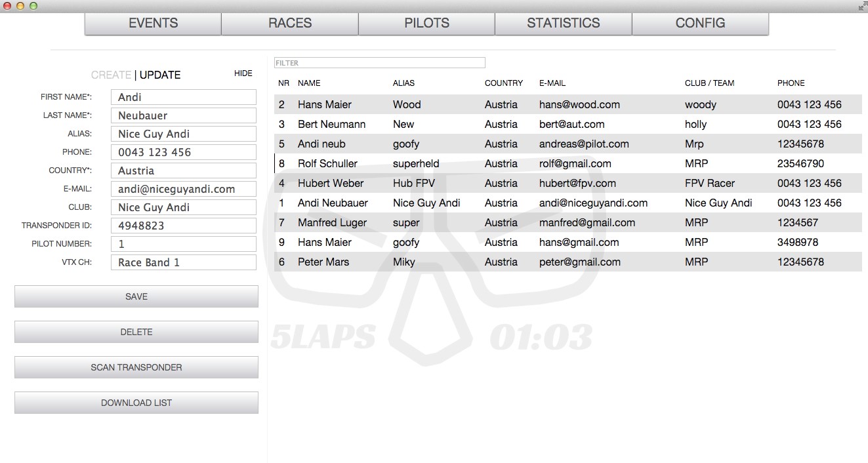868x463 pixels.
Task: Click the NAME column header
Action: (x=309, y=83)
